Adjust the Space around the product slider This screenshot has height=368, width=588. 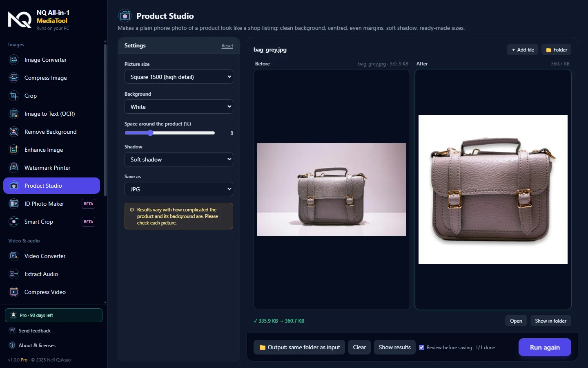(x=169, y=133)
